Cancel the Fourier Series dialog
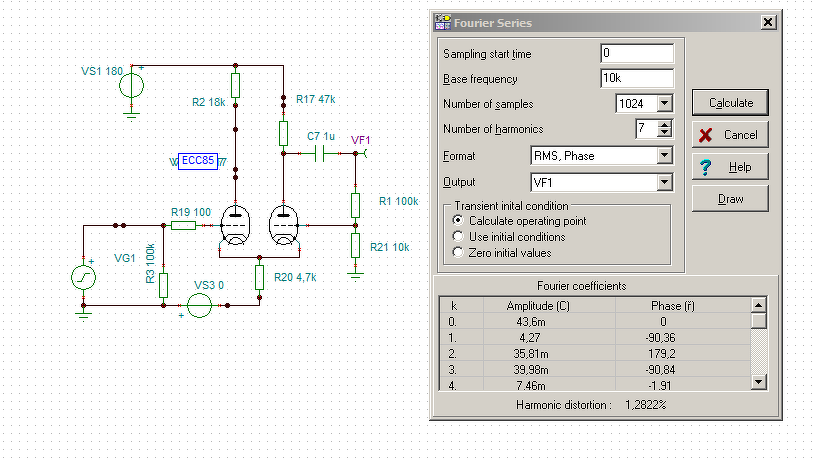 [730, 135]
